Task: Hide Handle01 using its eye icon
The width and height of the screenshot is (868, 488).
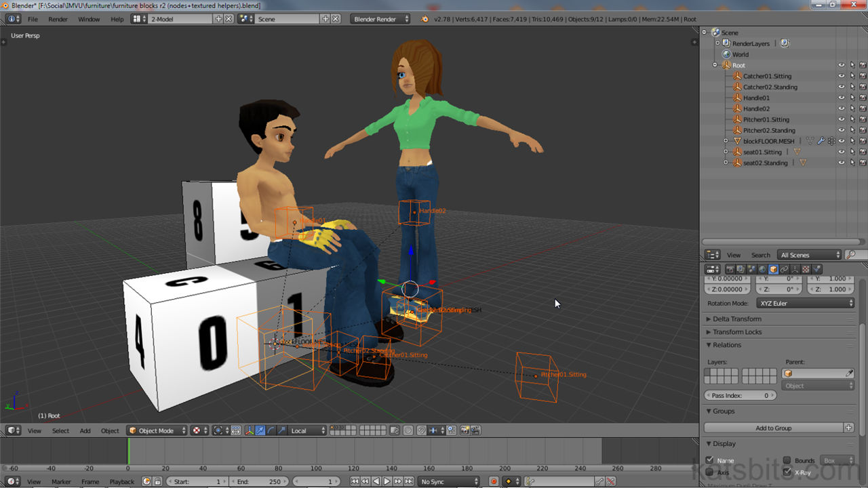Action: (x=842, y=98)
